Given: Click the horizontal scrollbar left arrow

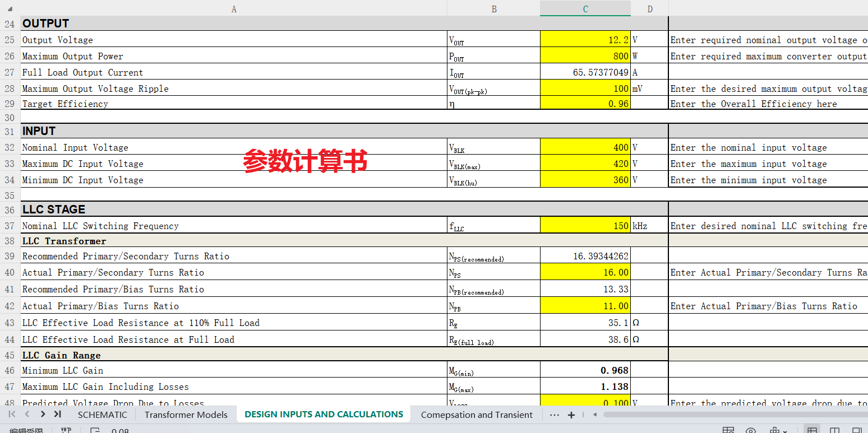Looking at the screenshot, I should 595,415.
